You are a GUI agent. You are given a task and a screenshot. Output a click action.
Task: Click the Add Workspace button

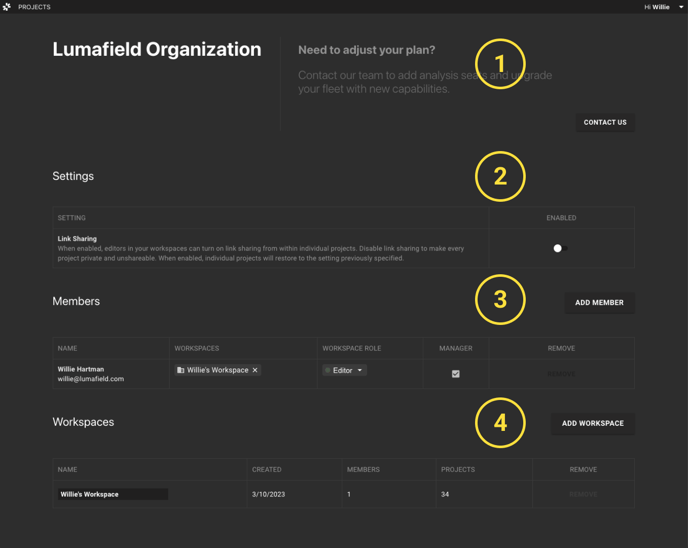[x=592, y=424]
